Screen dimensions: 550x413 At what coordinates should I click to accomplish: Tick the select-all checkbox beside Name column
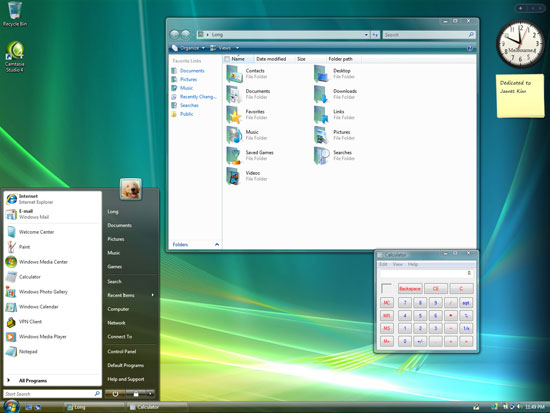(x=227, y=59)
